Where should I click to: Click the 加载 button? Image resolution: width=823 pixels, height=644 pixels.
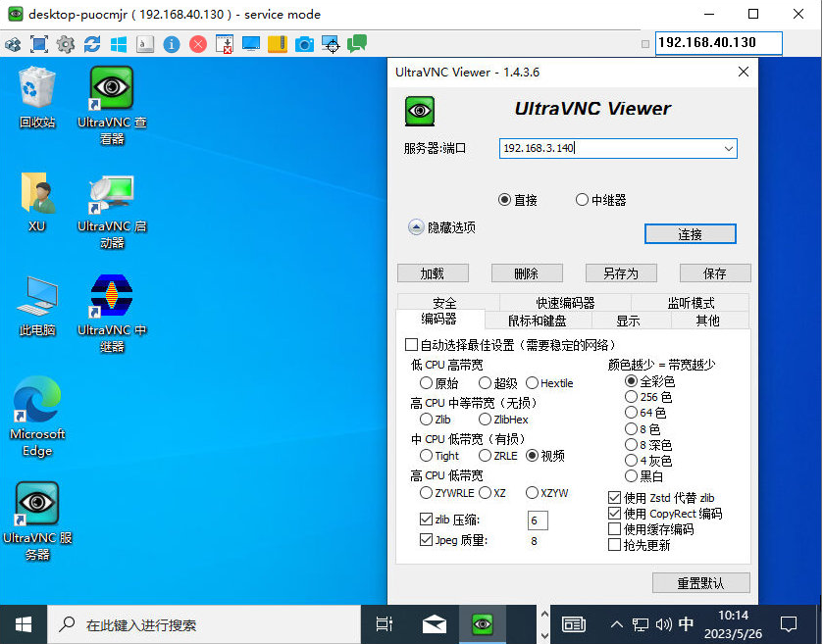tap(433, 273)
